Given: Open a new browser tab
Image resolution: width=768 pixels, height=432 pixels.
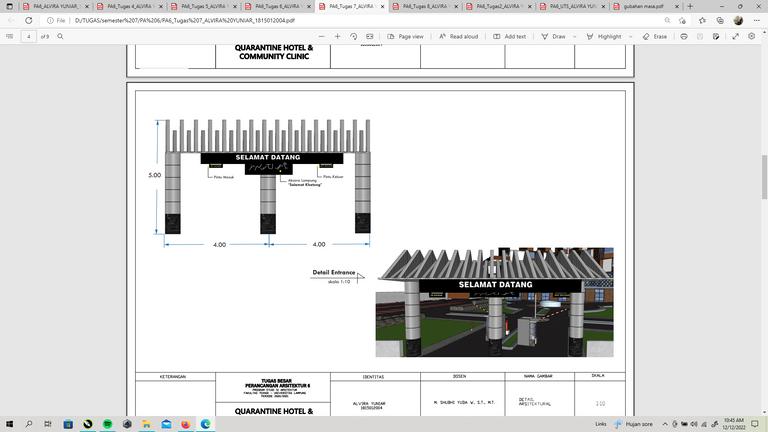Looking at the screenshot, I should point(690,6).
